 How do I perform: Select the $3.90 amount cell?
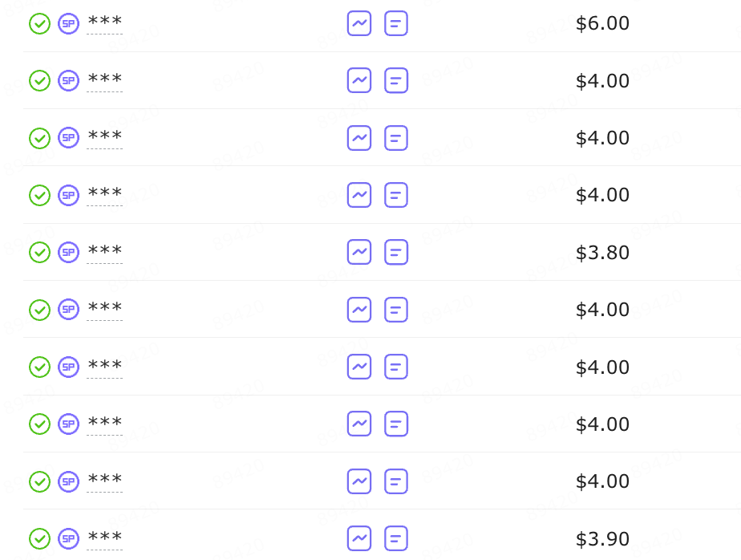(x=602, y=538)
